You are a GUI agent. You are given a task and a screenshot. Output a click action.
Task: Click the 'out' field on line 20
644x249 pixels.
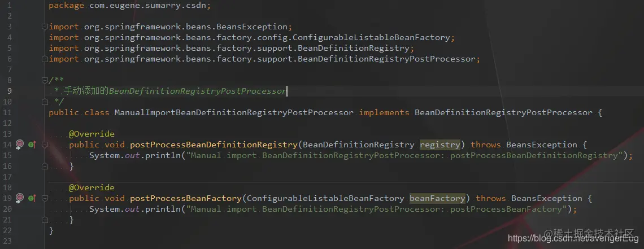pyautogui.click(x=132, y=209)
